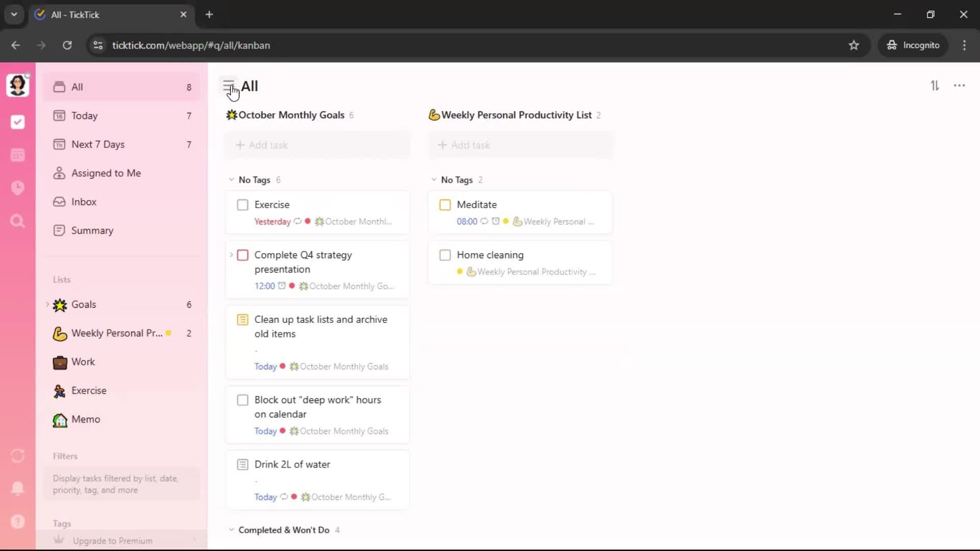Click the search magnifier icon in sidebar
The width and height of the screenshot is (980, 551).
click(17, 221)
